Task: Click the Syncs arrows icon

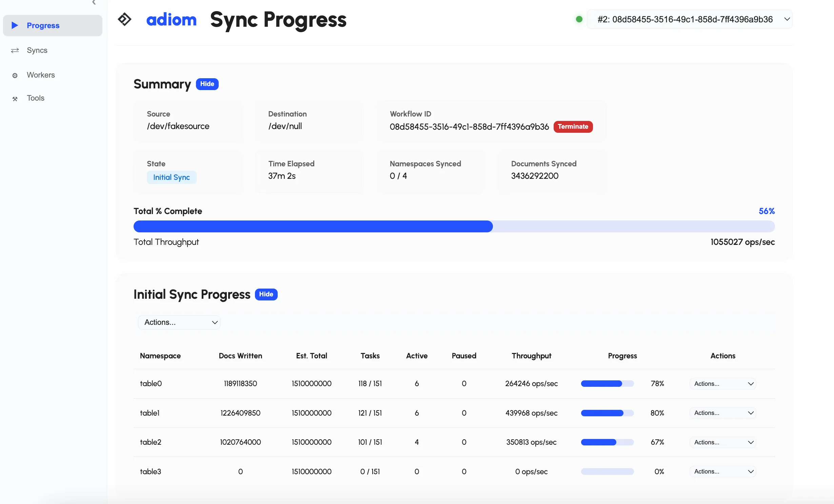Action: (15, 50)
